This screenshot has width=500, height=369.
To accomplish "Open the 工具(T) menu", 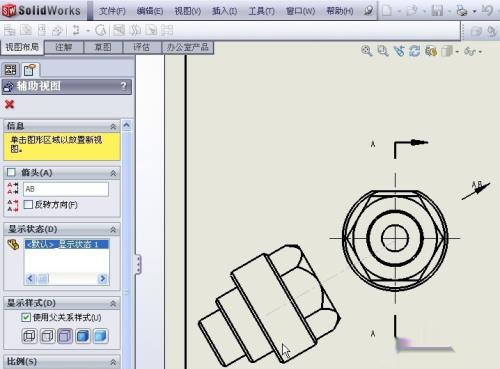I will click(261, 11).
